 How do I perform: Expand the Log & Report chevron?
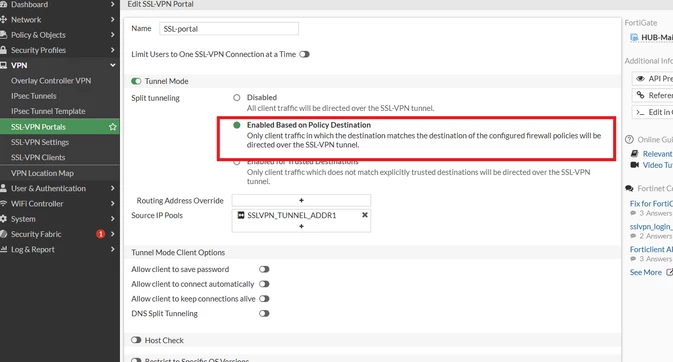[x=112, y=249]
